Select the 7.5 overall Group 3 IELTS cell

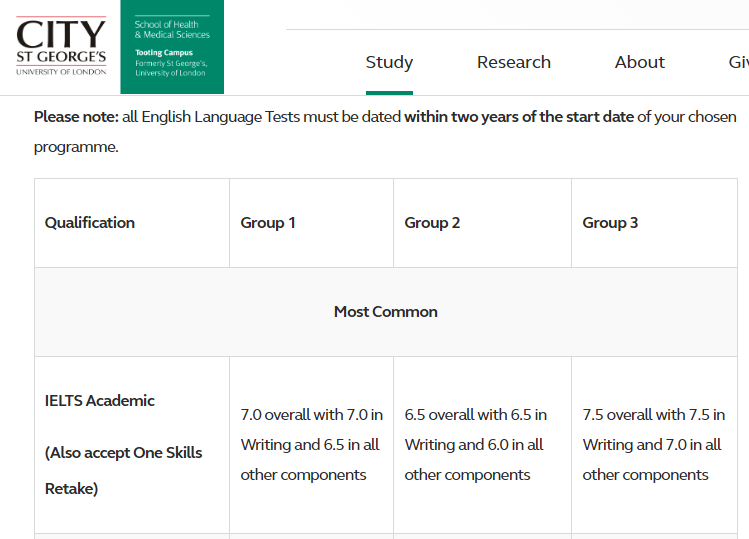(654, 445)
